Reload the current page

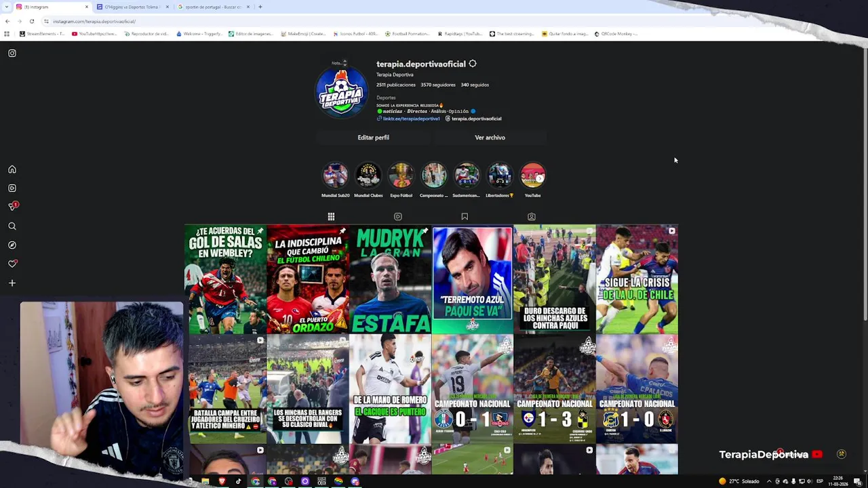click(x=31, y=21)
